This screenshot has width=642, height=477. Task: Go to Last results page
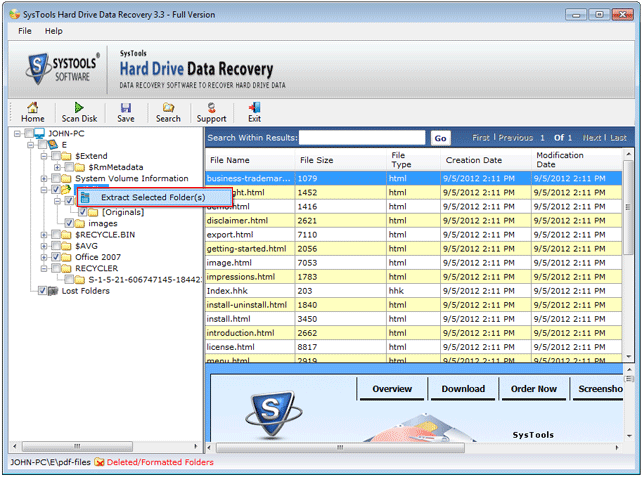pos(618,138)
